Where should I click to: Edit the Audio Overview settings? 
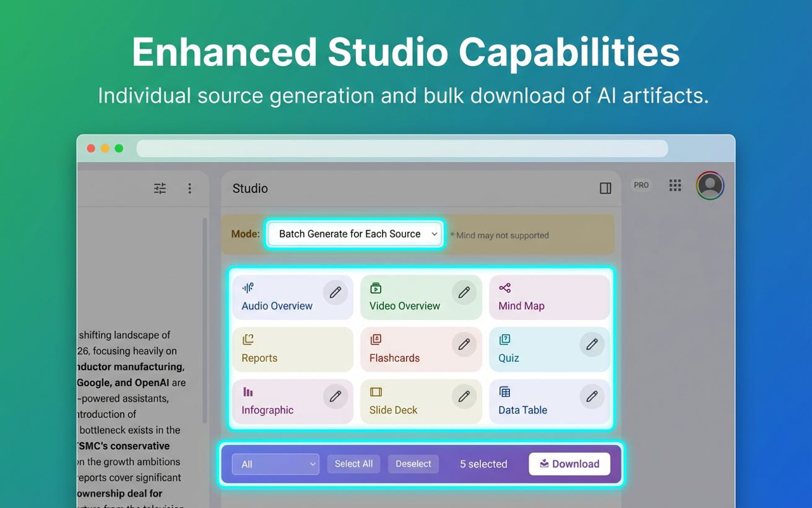[x=336, y=292]
